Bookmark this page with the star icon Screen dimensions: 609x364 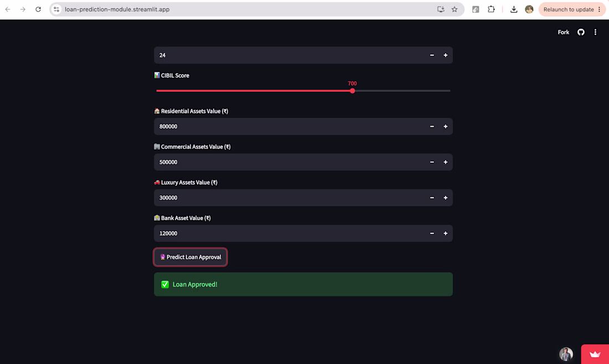pyautogui.click(x=455, y=9)
